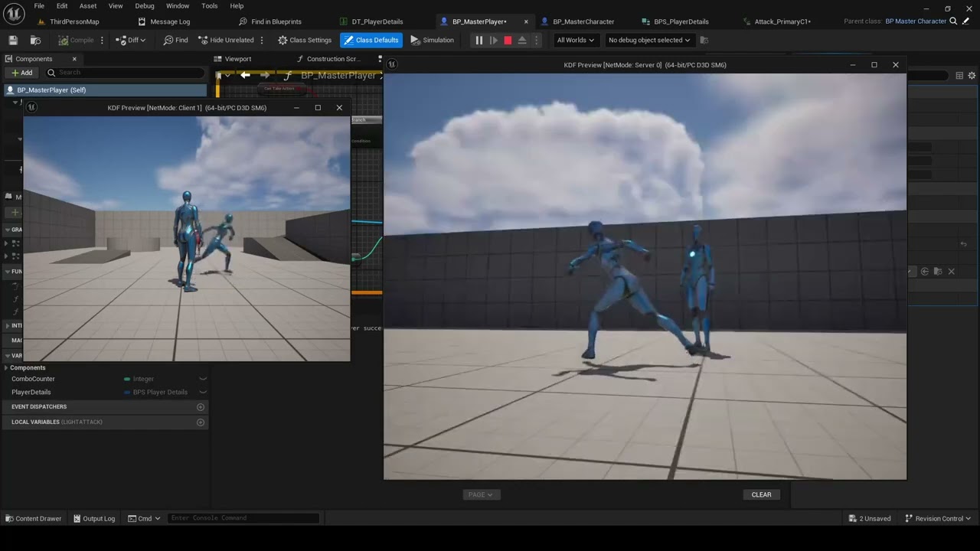
Task: Add a new event dispatcher
Action: pyautogui.click(x=201, y=407)
